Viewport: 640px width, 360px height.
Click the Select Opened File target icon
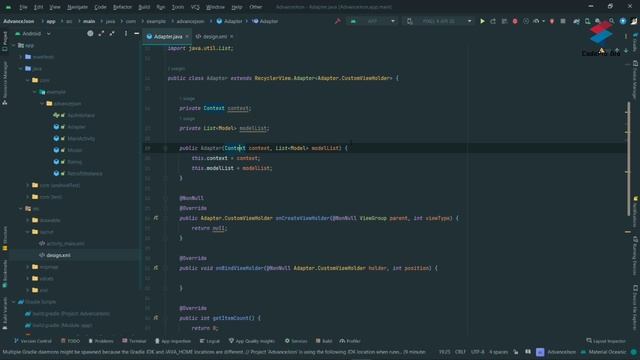90,33
